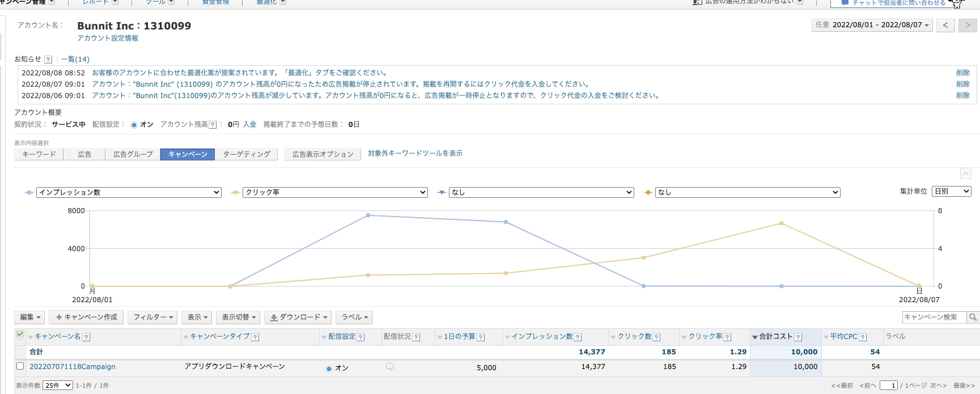Open the comment bubble icon in 配信状況 column
This screenshot has width=980, height=394.
pos(389,367)
